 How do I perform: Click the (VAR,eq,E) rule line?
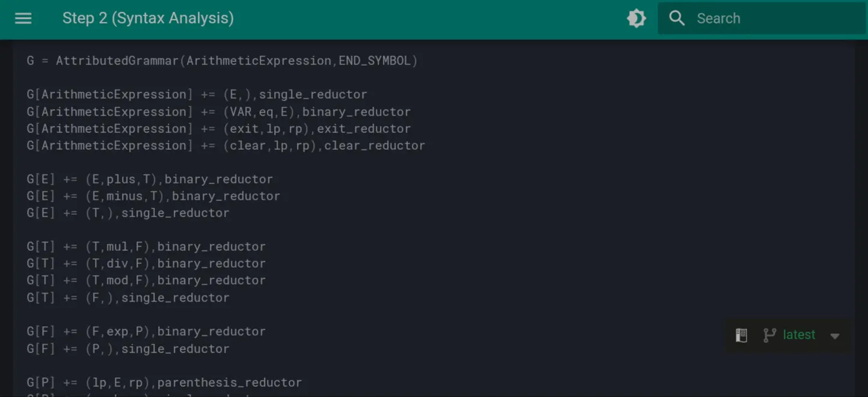coord(219,112)
